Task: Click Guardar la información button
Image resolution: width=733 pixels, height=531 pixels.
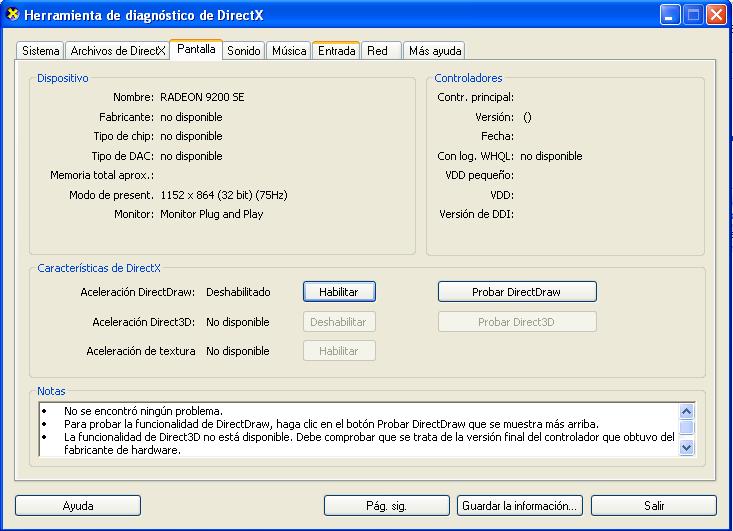Action: [x=519, y=506]
